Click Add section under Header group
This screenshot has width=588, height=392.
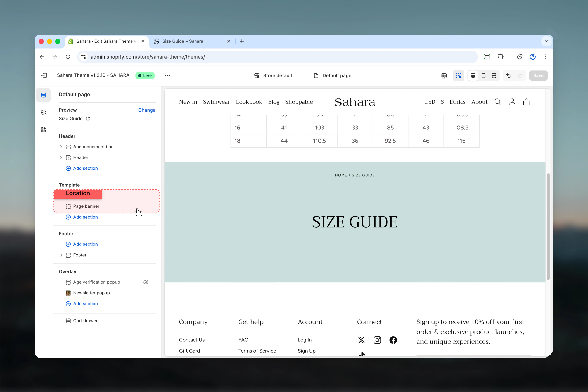(81, 168)
